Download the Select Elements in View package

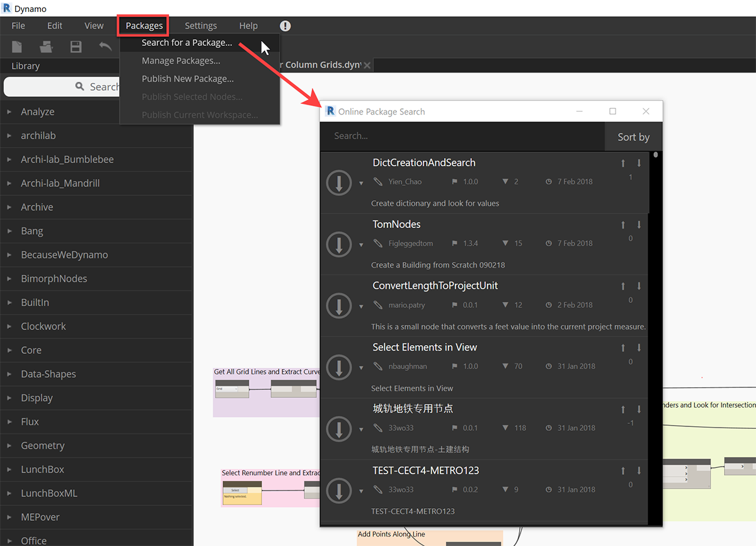click(x=339, y=367)
